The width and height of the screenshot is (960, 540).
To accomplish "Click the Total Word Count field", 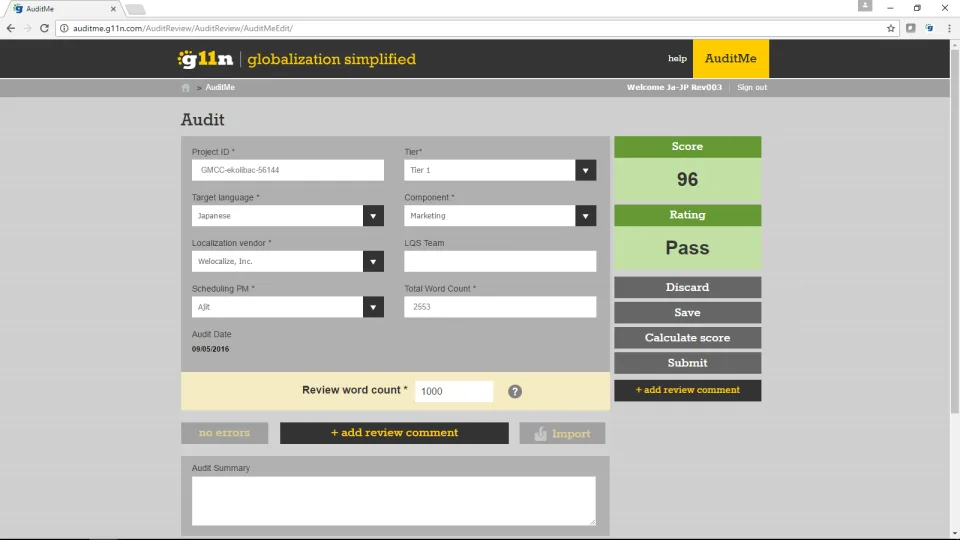I will point(500,307).
